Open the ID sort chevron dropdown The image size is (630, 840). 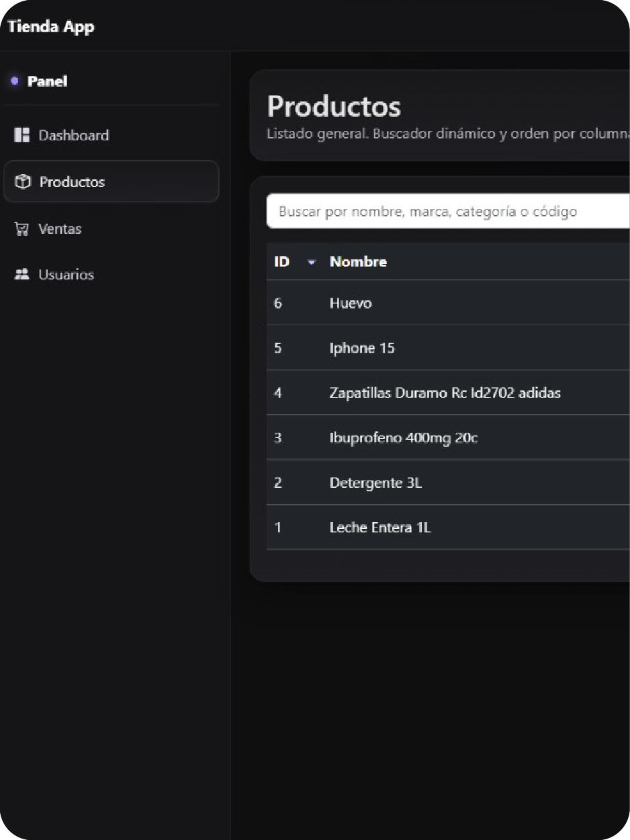311,262
